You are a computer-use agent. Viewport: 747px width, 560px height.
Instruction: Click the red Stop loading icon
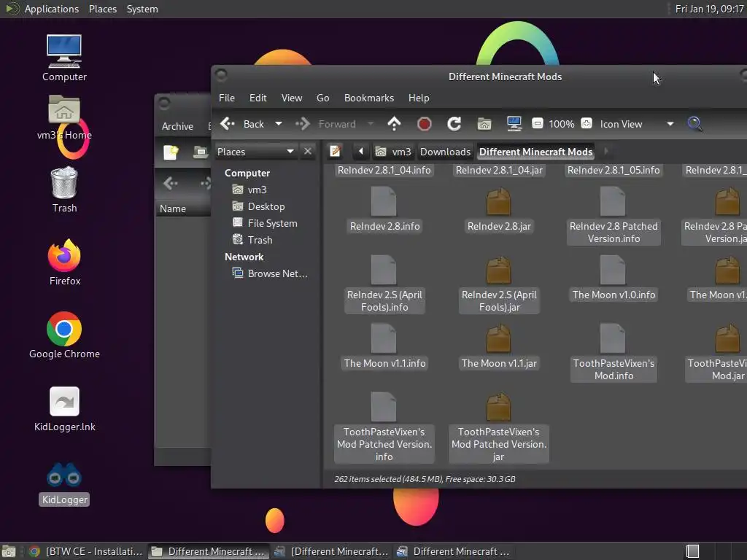click(424, 124)
